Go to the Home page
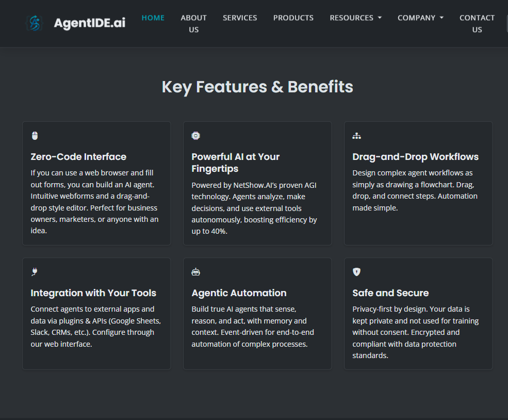The width and height of the screenshot is (508, 420). tap(153, 18)
